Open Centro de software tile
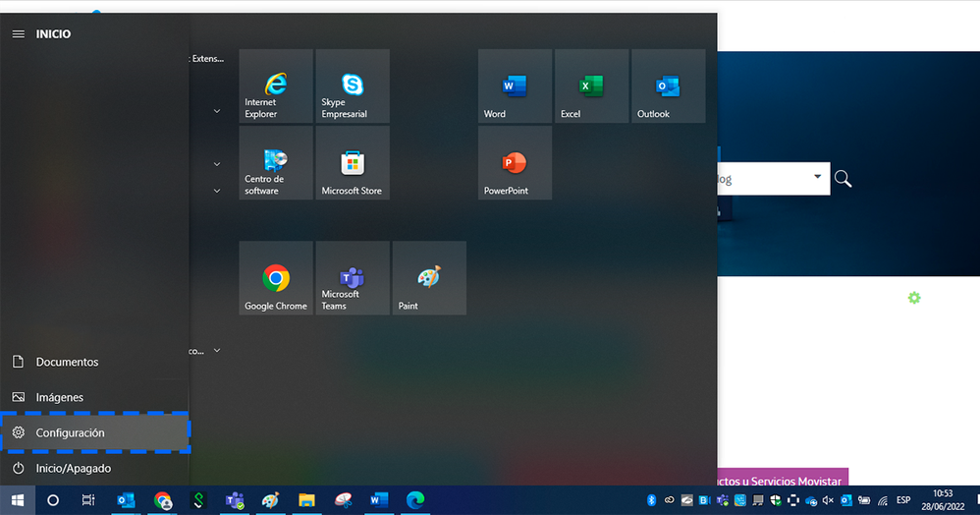Screen dimensions: 980x515 pyautogui.click(x=276, y=163)
